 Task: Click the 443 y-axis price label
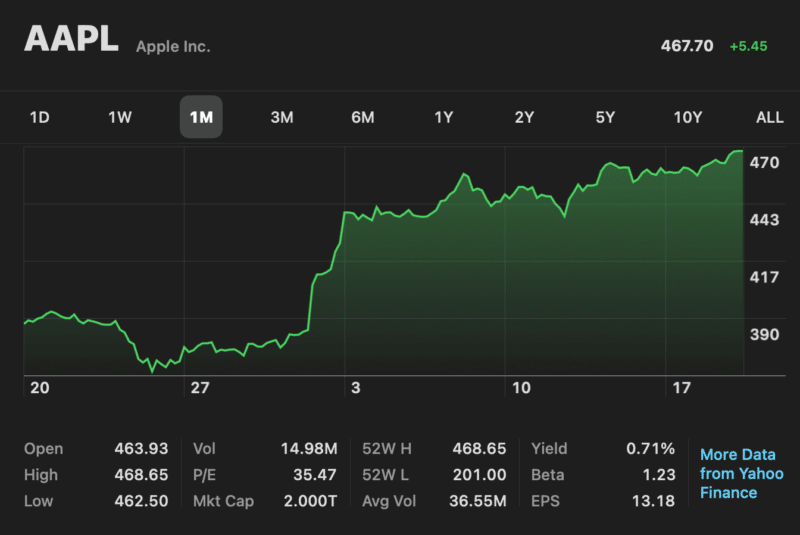coord(764,220)
